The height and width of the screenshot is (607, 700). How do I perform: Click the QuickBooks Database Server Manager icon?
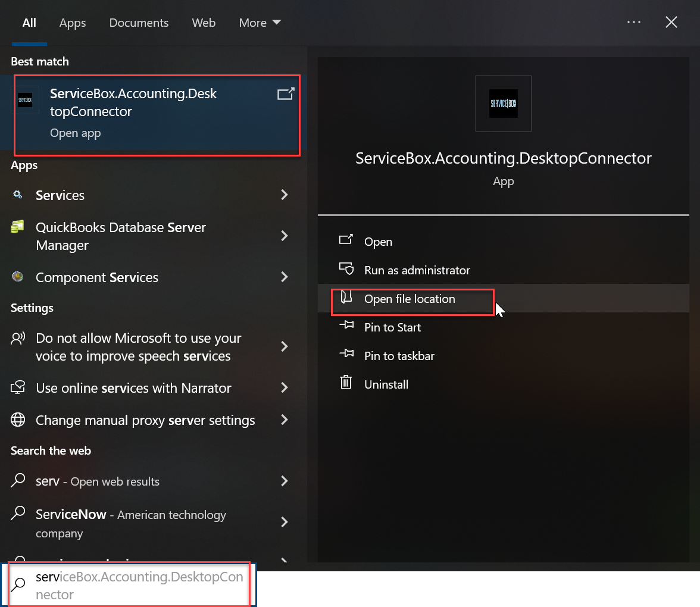17,227
